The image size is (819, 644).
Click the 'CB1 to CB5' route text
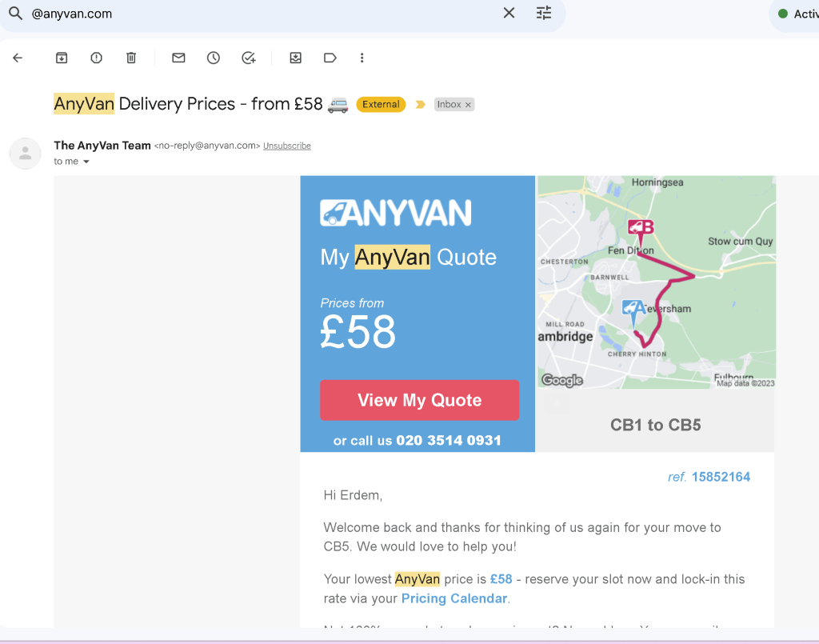pos(656,425)
